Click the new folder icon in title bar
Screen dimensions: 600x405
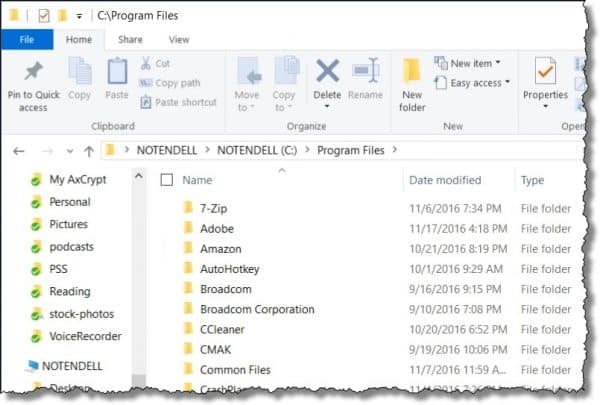coord(62,16)
